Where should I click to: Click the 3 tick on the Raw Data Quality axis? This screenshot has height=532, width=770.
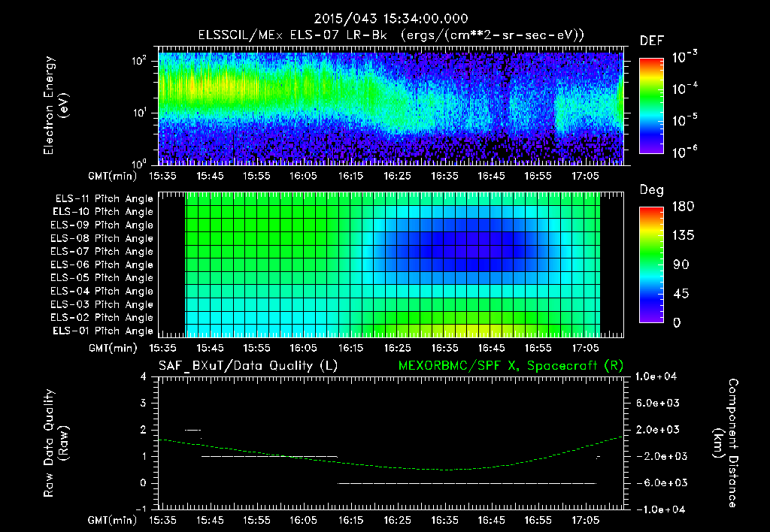143,404
